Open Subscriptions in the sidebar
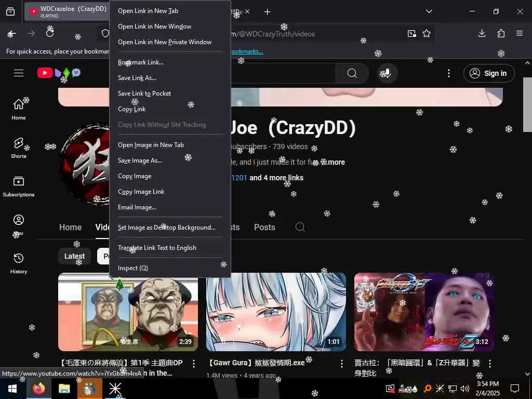532x399 pixels. (x=19, y=187)
